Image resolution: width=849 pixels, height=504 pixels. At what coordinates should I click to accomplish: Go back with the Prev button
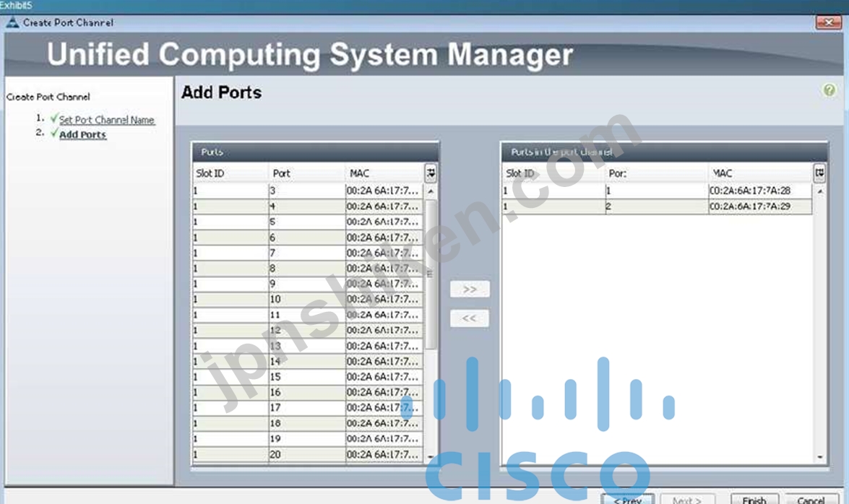(628, 500)
